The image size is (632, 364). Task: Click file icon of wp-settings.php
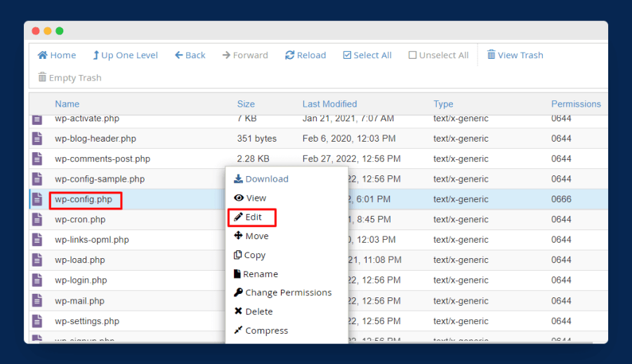pos(37,321)
